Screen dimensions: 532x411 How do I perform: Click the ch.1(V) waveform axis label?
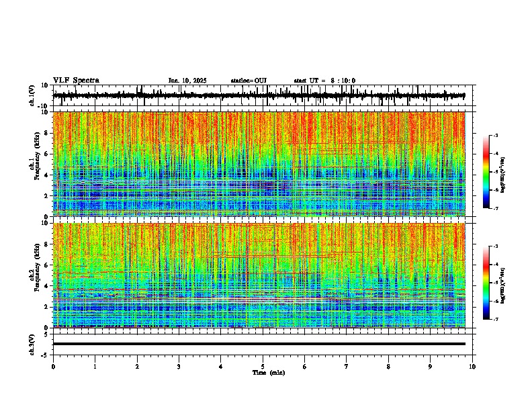pos(32,95)
